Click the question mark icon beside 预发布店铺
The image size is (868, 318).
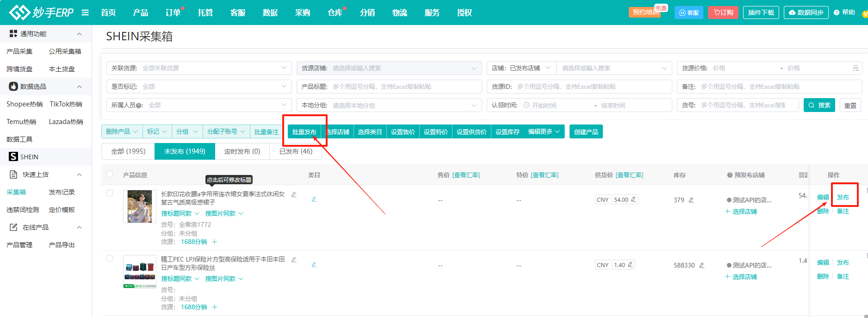coord(730,175)
